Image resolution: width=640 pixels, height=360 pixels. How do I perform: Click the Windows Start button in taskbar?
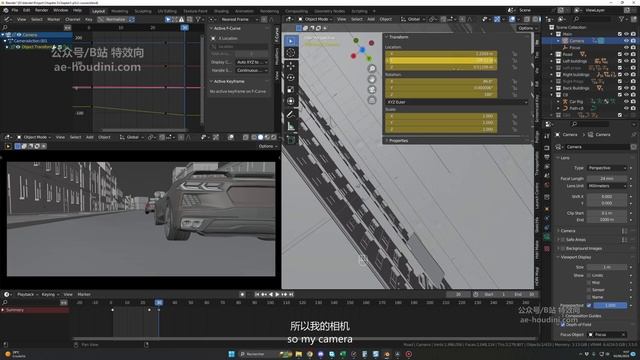click(x=231, y=354)
